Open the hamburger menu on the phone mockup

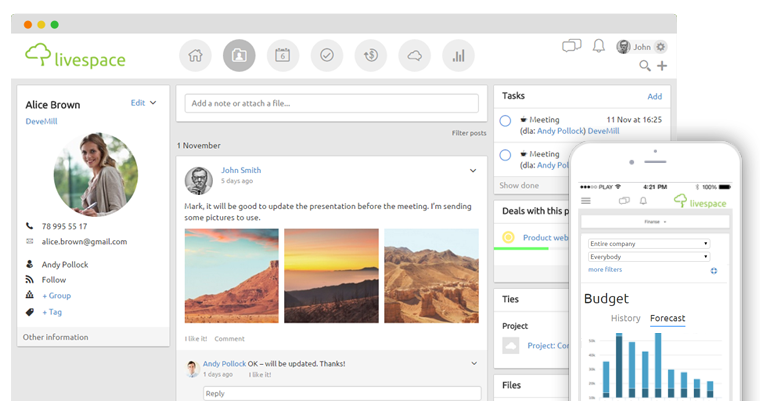(x=586, y=201)
